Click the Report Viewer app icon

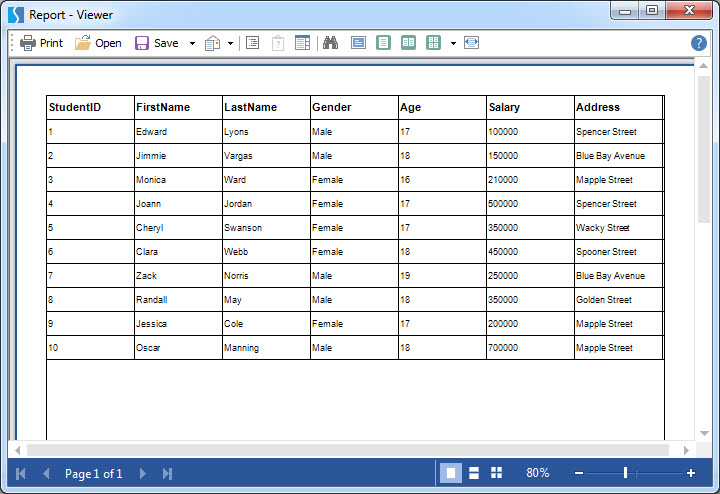pyautogui.click(x=16, y=15)
